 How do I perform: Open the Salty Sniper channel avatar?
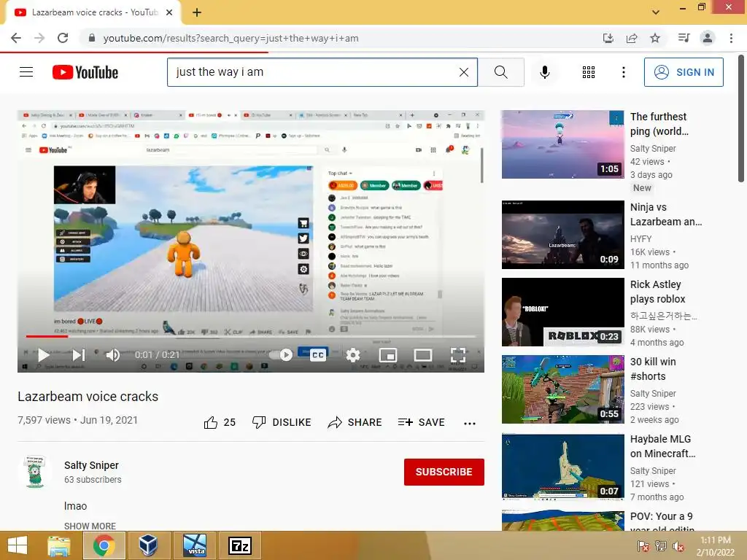[x=34, y=472]
